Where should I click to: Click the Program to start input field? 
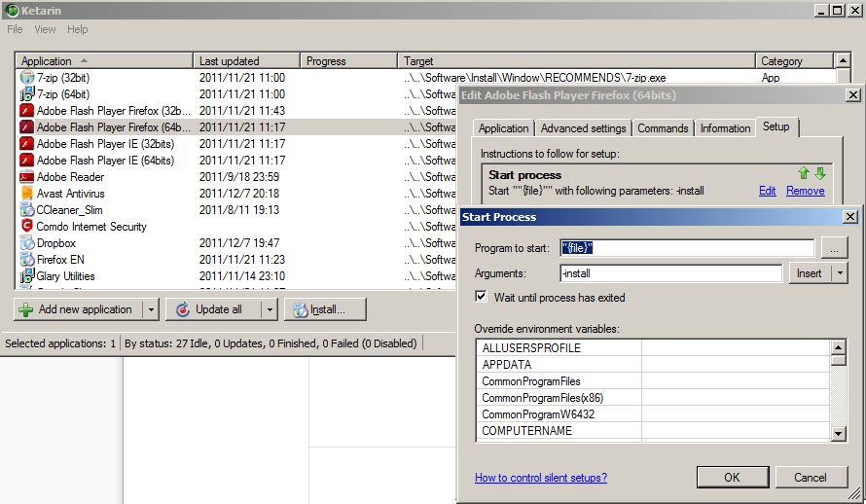point(687,248)
